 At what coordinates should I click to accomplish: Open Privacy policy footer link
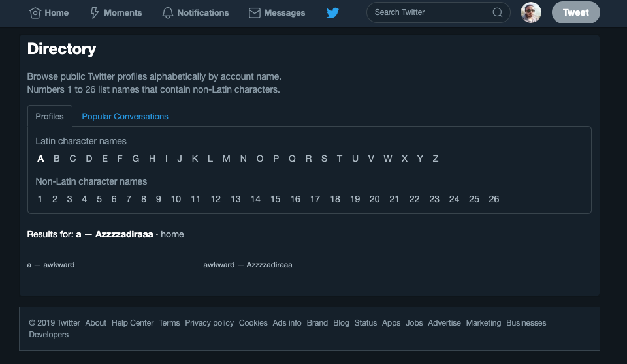[x=209, y=323]
